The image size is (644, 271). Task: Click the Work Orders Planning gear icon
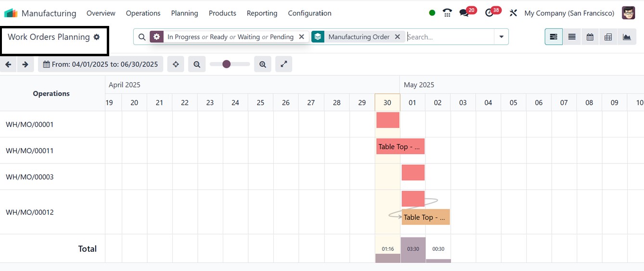[x=97, y=37]
